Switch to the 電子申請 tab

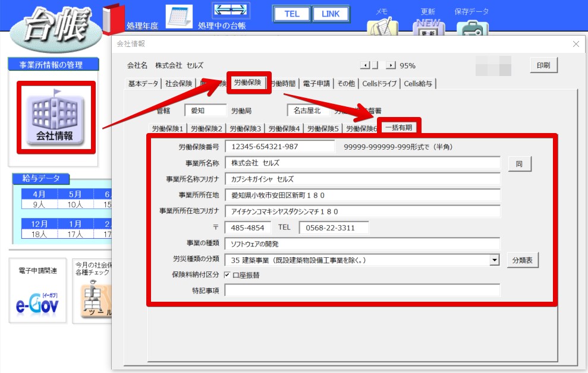[316, 84]
